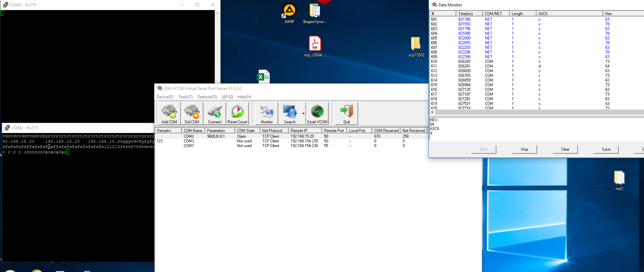This screenshot has width=644, height=272.
Task: Click the Search toolbar icon
Action: tap(289, 114)
